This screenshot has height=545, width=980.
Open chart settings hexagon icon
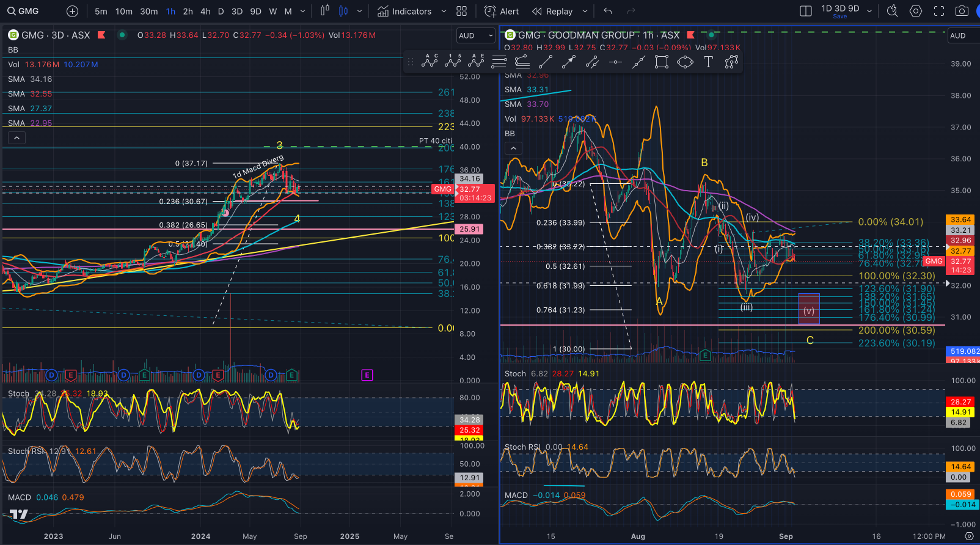pos(916,11)
